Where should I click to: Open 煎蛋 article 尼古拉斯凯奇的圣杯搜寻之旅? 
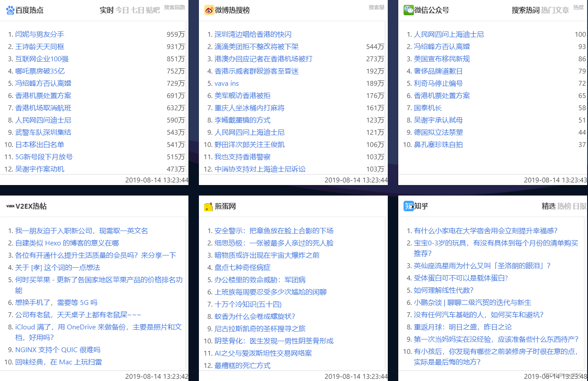260,329
